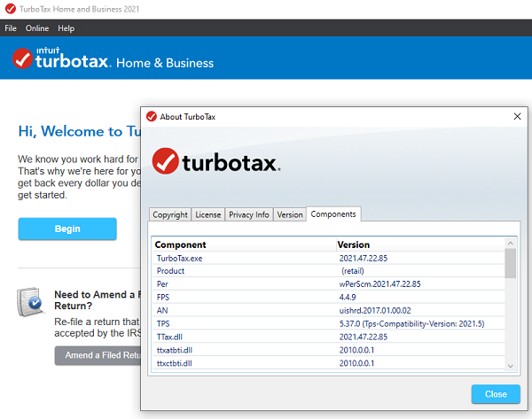This screenshot has width=532, height=419.
Task: Open the Online menu
Action: point(37,28)
